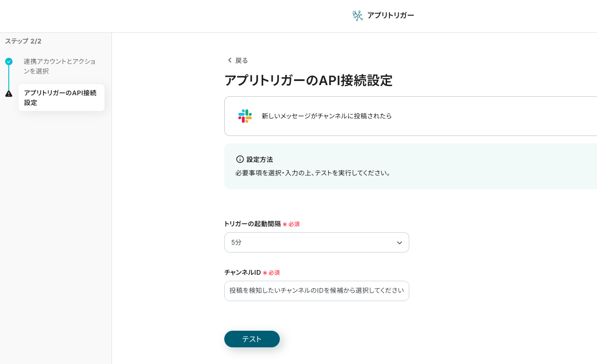
Task: Expand the trigger interval dropdown chevron
Action: point(399,243)
